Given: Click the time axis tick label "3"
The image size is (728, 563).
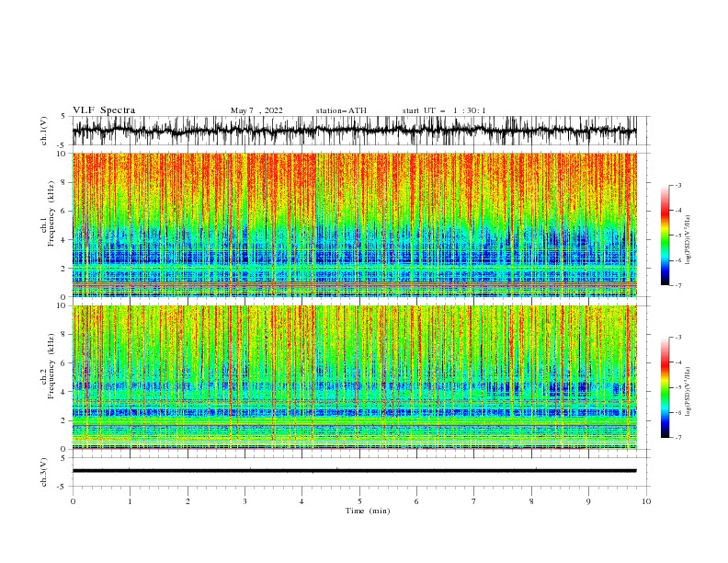Looking at the screenshot, I should click(245, 501).
